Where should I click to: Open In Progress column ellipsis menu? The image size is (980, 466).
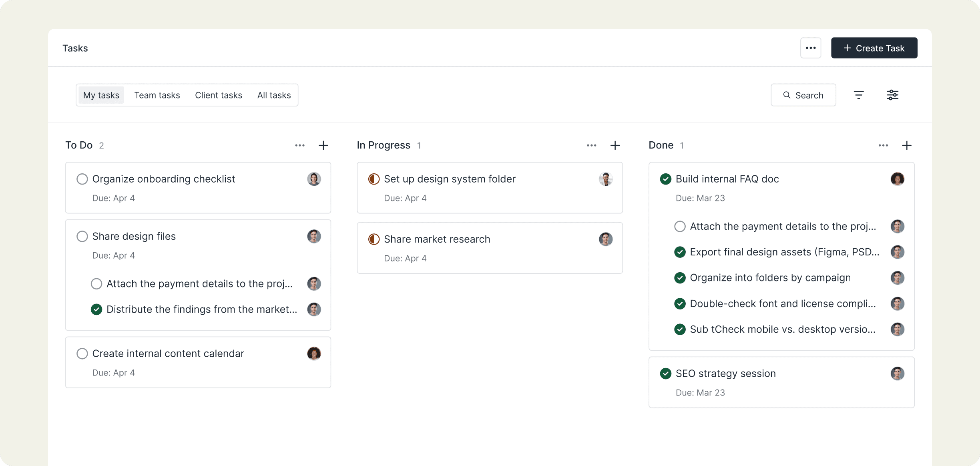tap(591, 145)
